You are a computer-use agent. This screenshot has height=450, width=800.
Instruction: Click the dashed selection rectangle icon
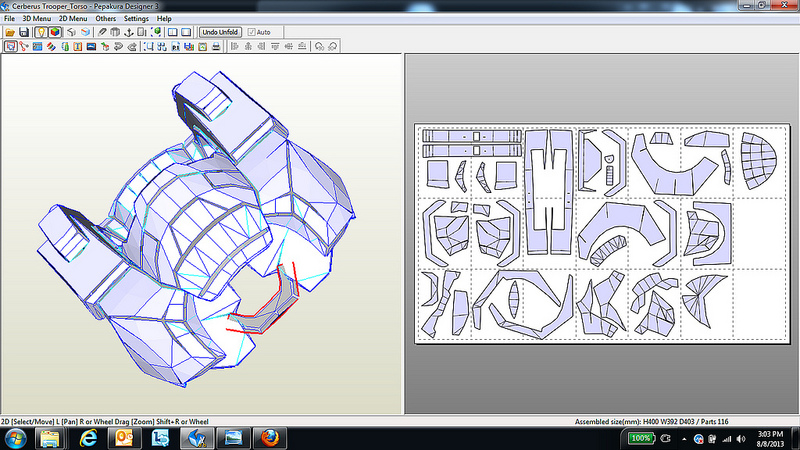(148, 46)
